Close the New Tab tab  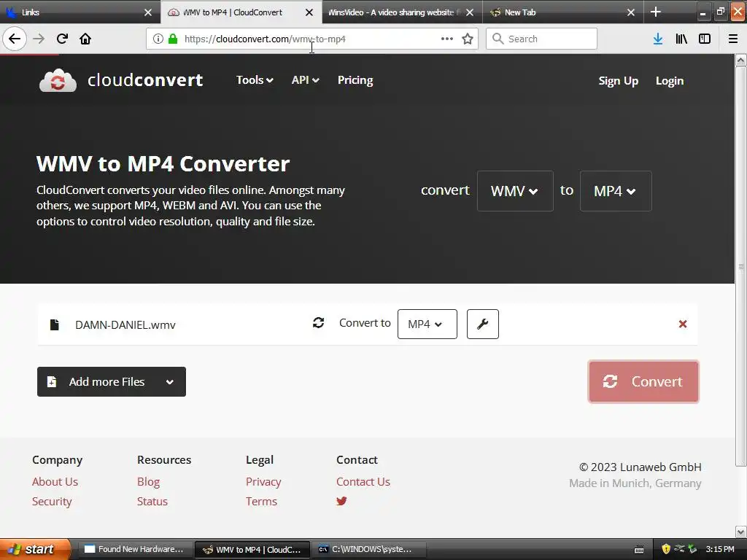tap(631, 12)
